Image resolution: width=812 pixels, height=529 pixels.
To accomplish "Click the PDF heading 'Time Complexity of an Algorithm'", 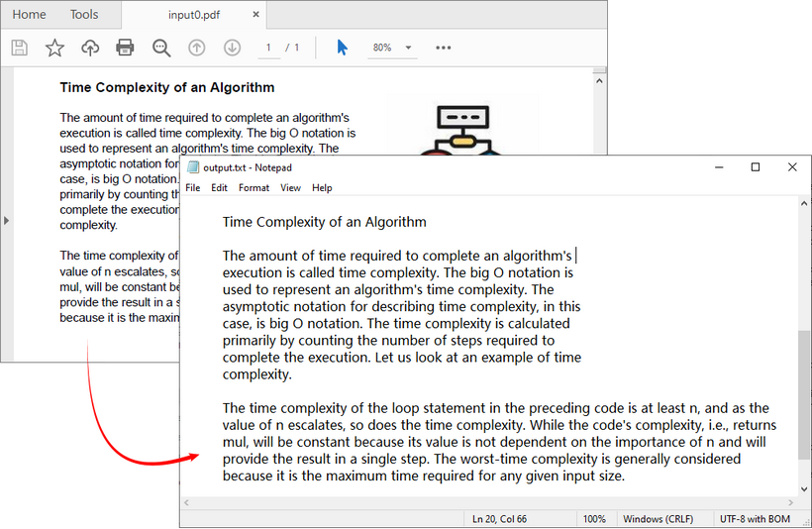I will coord(166,87).
